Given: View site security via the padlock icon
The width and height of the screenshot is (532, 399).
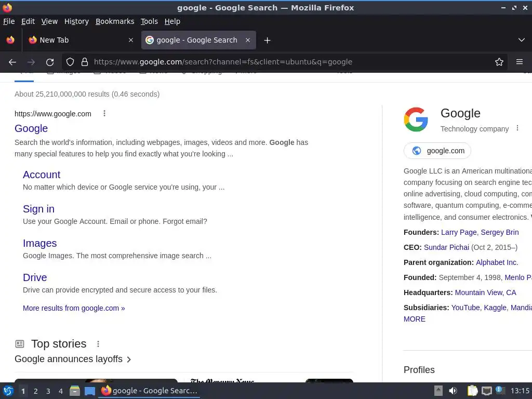Looking at the screenshot, I should click(85, 62).
